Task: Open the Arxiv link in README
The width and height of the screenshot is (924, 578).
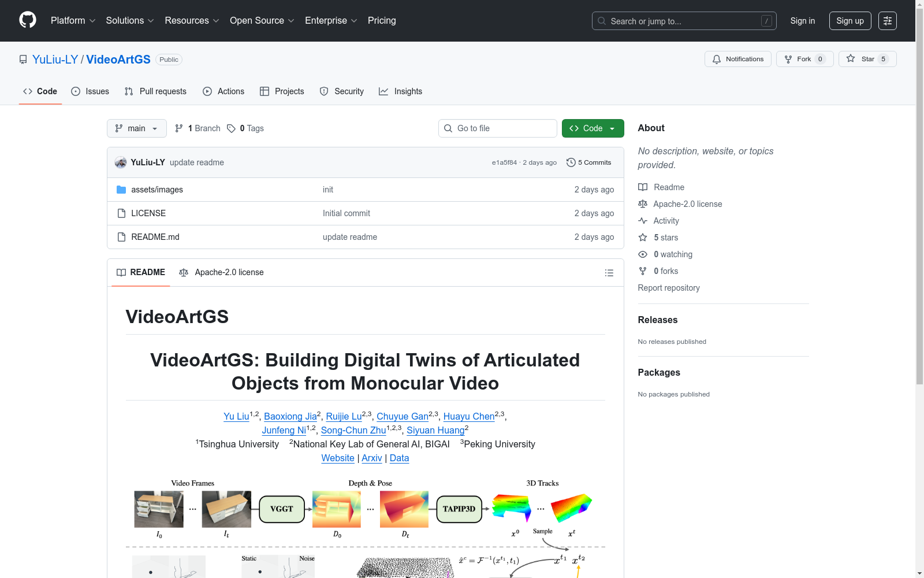Action: point(372,458)
